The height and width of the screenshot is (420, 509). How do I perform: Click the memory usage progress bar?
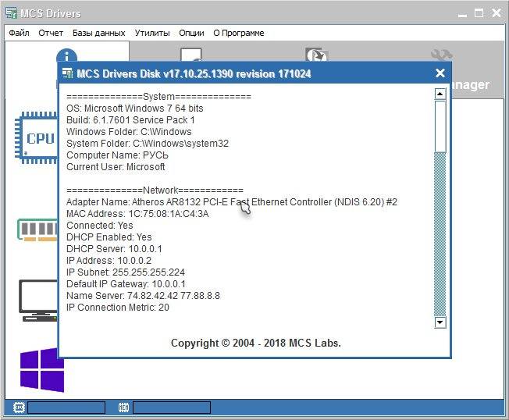[172, 408]
